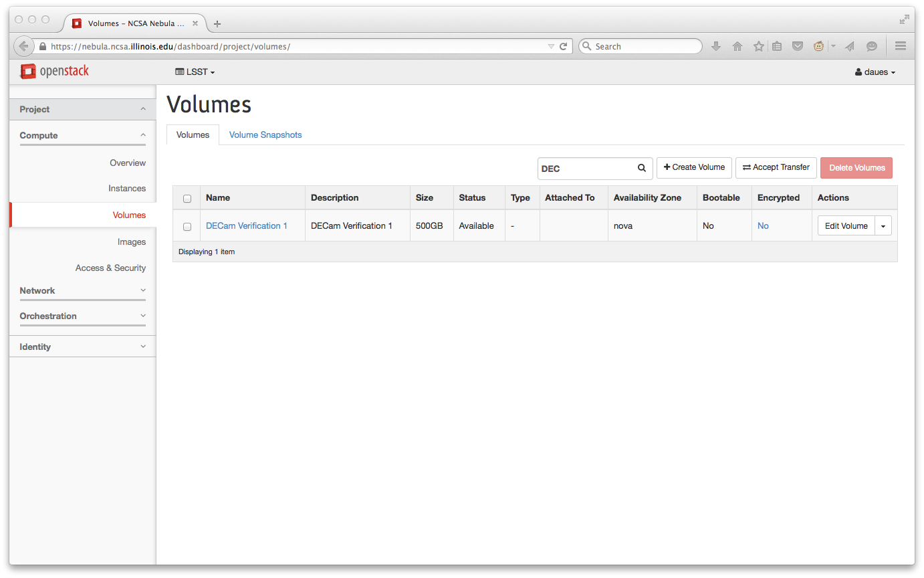This screenshot has width=924, height=578.
Task: Expand the Orchestration sidebar group
Action: (82, 316)
